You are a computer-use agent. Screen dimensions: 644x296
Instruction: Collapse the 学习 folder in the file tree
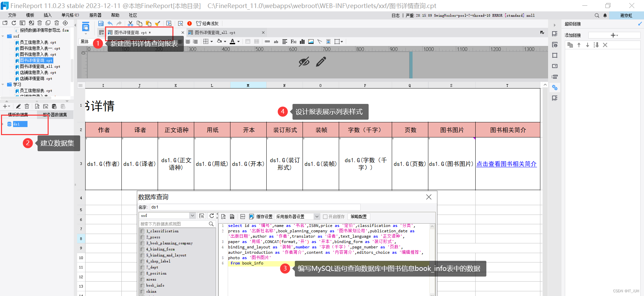[3, 84]
